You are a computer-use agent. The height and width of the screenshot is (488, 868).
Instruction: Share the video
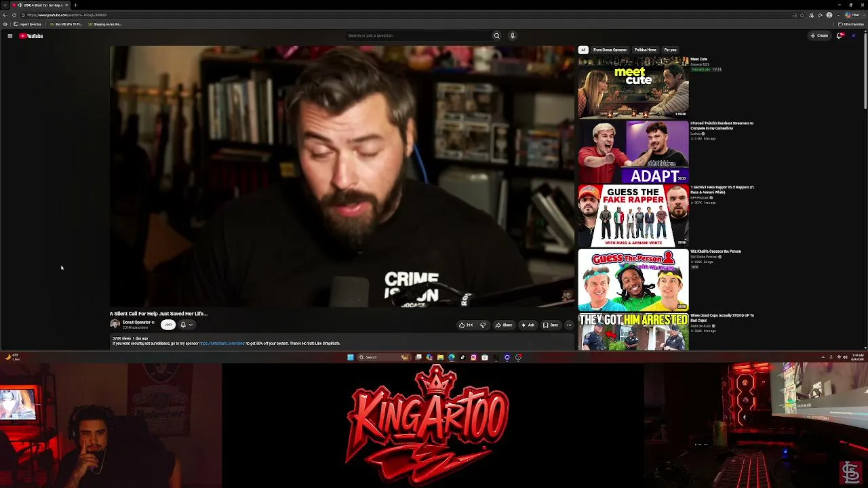(x=504, y=325)
